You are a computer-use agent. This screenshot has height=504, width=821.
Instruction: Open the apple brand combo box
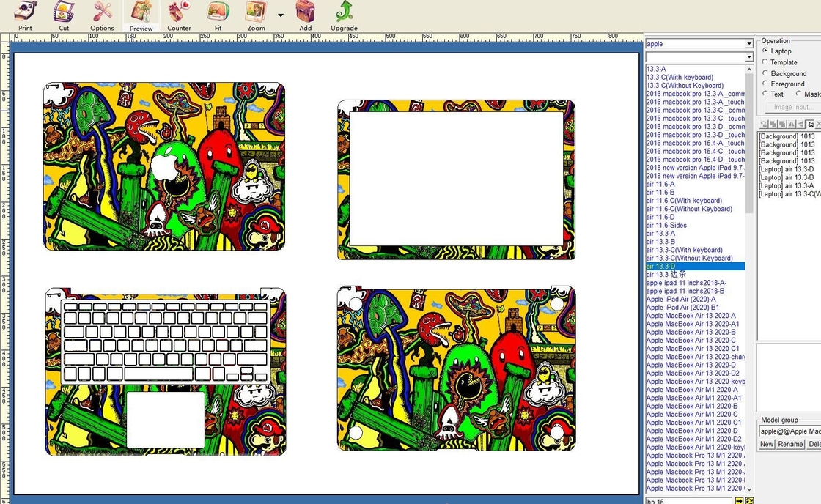[x=699, y=43]
